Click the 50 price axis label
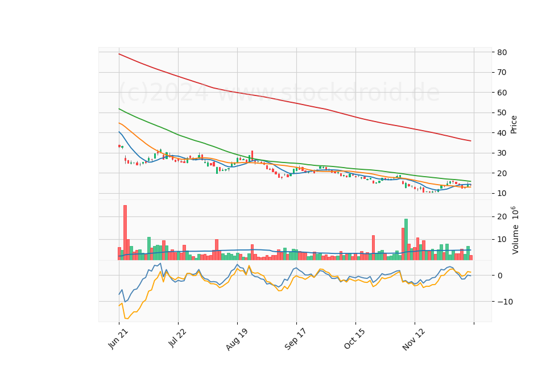The height and width of the screenshot is (392, 546). pyautogui.click(x=502, y=112)
